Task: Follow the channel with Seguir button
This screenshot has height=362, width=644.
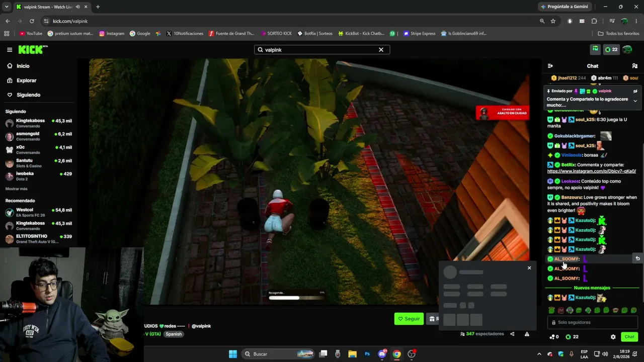Action: 409,319
